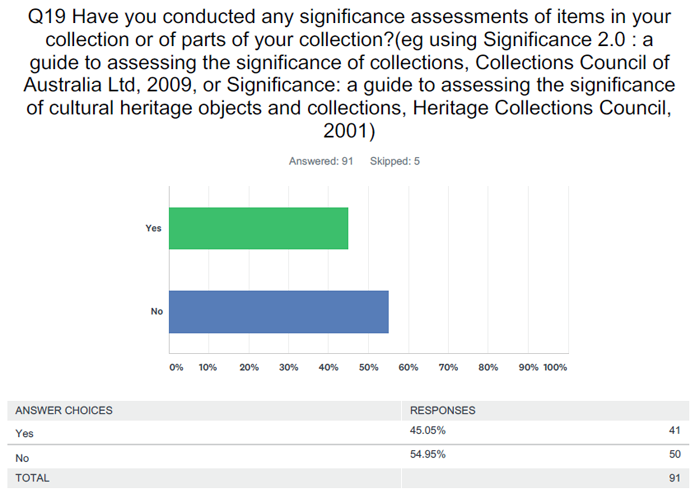
Task: Click the 100% axis tick label
Action: pos(555,367)
